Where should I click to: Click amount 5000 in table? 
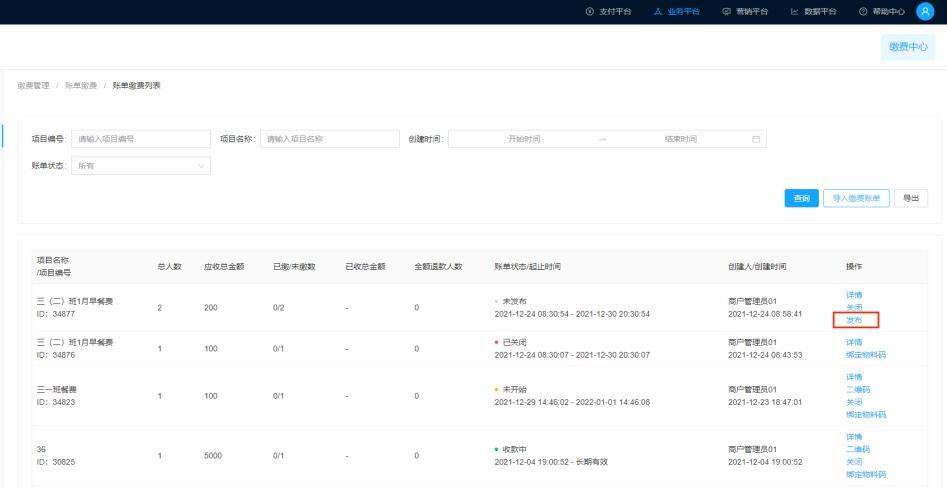213,456
